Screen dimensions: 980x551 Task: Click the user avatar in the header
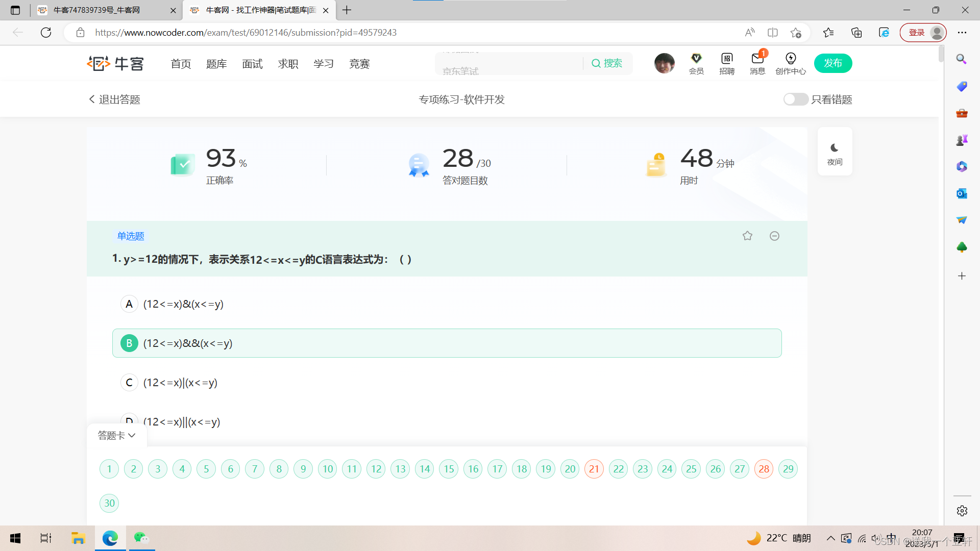pos(664,63)
